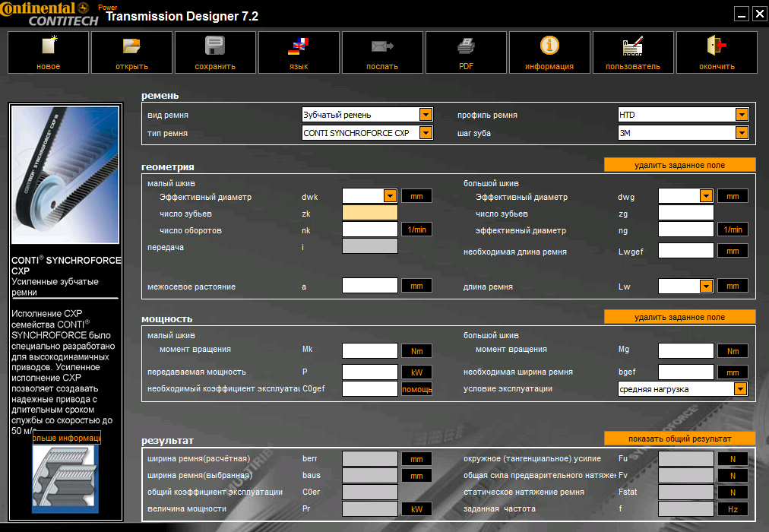Click 'удалить заданное поле' in геометрия section
This screenshot has width=769, height=532.
(680, 165)
